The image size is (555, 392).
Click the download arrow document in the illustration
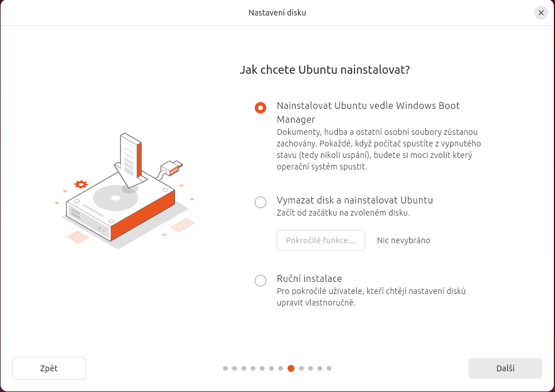click(x=131, y=159)
